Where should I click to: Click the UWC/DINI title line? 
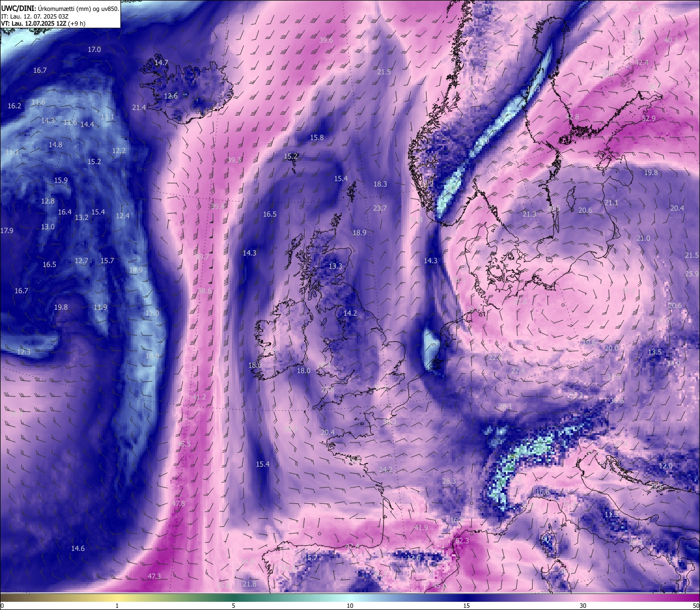[60, 9]
